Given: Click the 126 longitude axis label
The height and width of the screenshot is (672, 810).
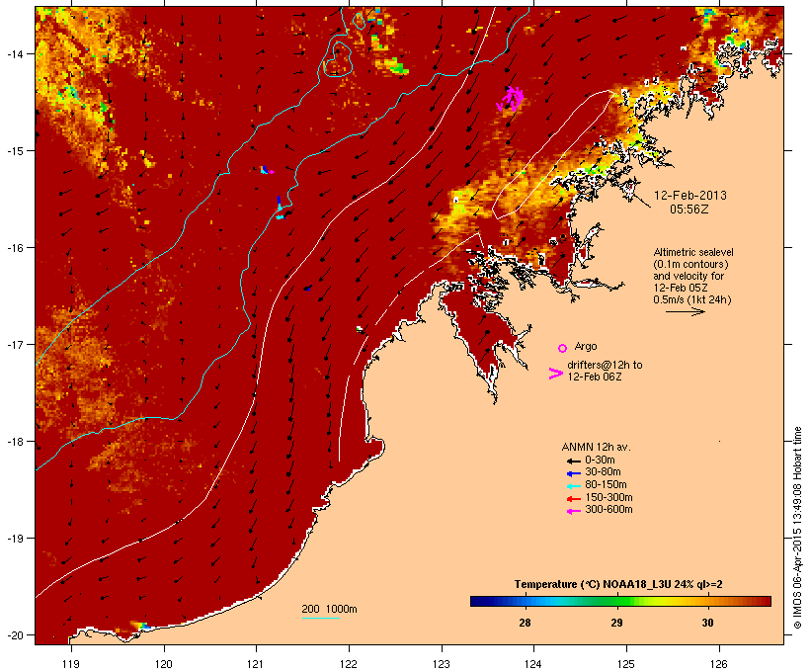Looking at the screenshot, I should [x=718, y=664].
